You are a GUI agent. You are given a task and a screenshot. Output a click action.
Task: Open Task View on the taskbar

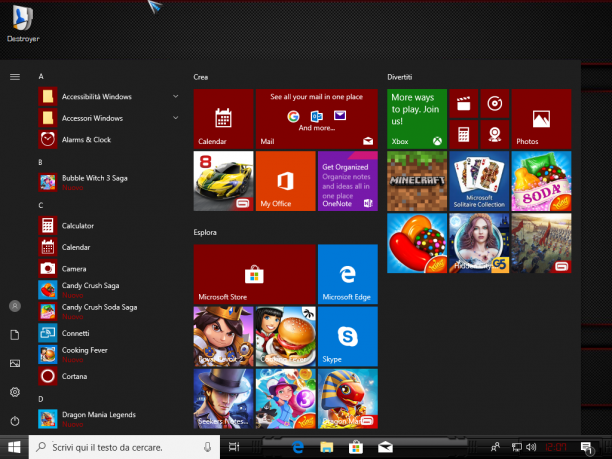tap(234, 447)
